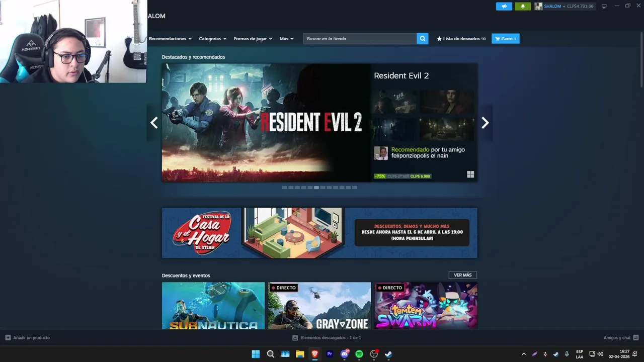Screen dimensions: 644x362
Task: Click the wishlist star icon
Action: 439,39
